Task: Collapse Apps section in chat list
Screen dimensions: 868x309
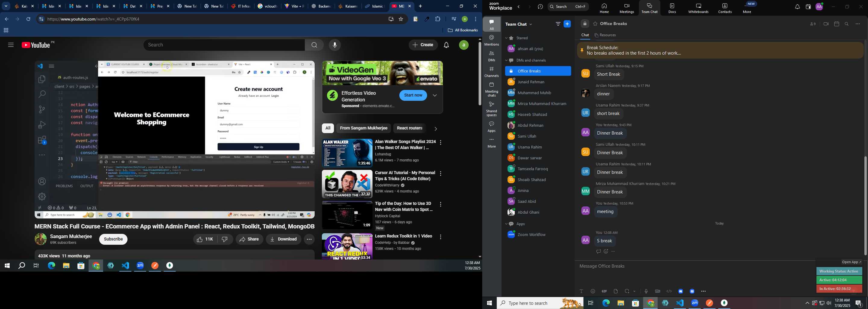Action: (506, 224)
